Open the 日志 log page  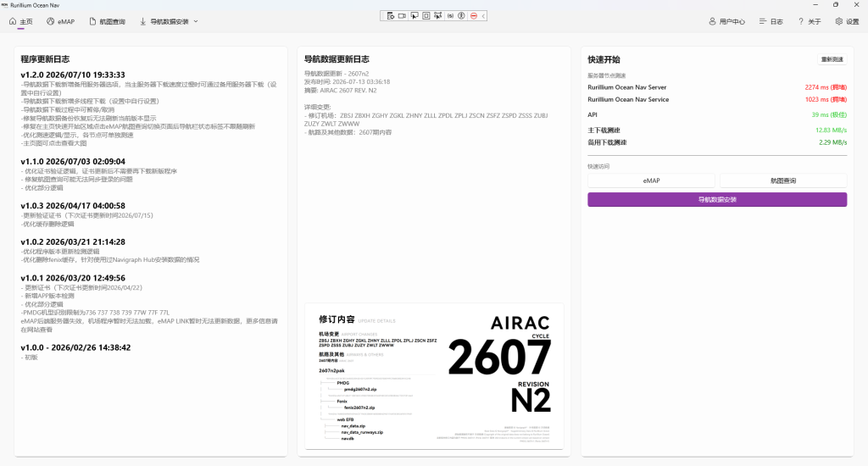[x=771, y=21]
